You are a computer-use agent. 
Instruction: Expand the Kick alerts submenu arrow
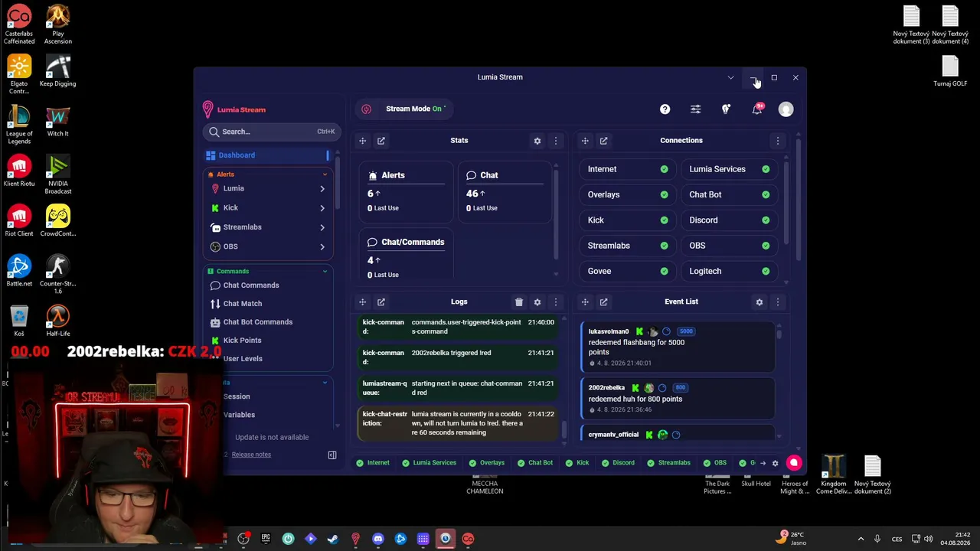(x=322, y=208)
